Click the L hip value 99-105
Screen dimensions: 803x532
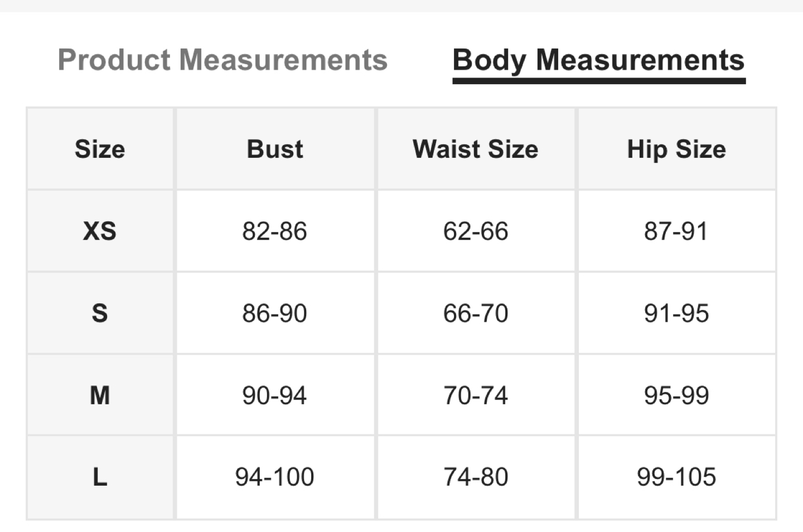pyautogui.click(x=676, y=477)
